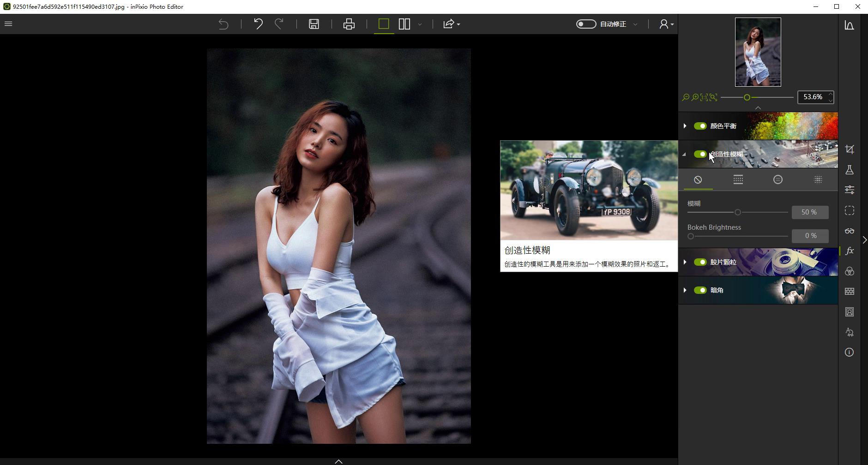The width and height of the screenshot is (868, 465).
Task: Zoom out with the minus magnifier icon
Action: [x=686, y=97]
